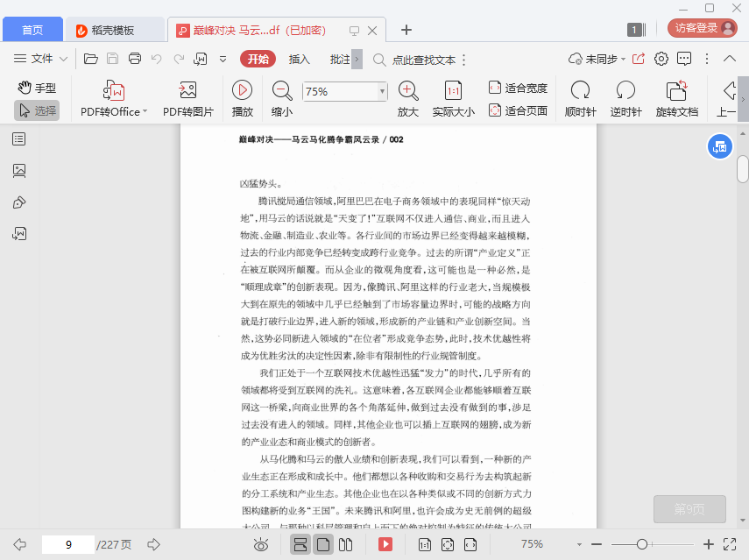Image resolution: width=749 pixels, height=560 pixels.
Task: Click the 缩小 zoom out magnifier
Action: tap(282, 90)
